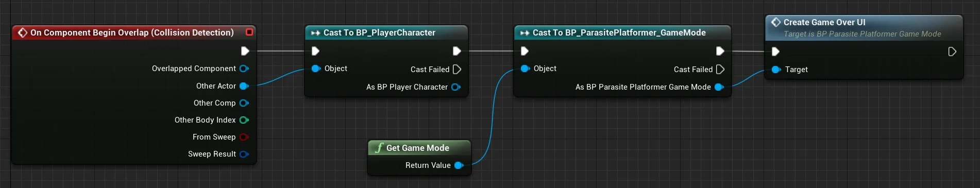The height and width of the screenshot is (188, 980).
Task: Click execution output pin of Create Game Over UI
Action: pos(952,52)
